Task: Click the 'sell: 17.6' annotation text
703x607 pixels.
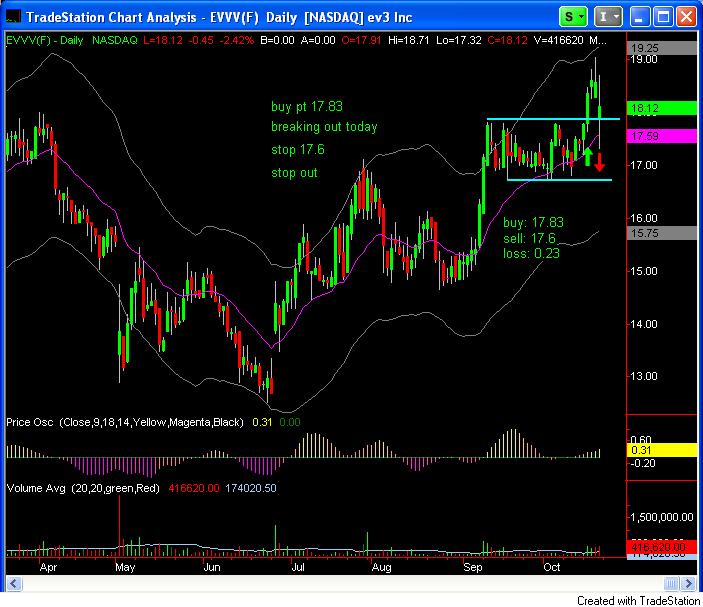Action: 529,238
